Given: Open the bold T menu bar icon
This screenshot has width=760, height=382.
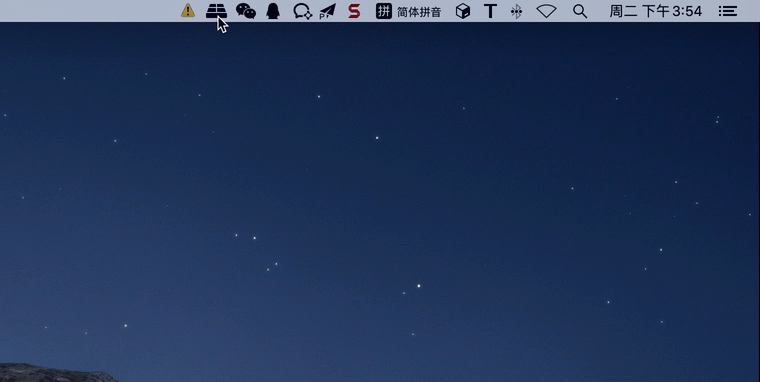Looking at the screenshot, I should point(491,11).
